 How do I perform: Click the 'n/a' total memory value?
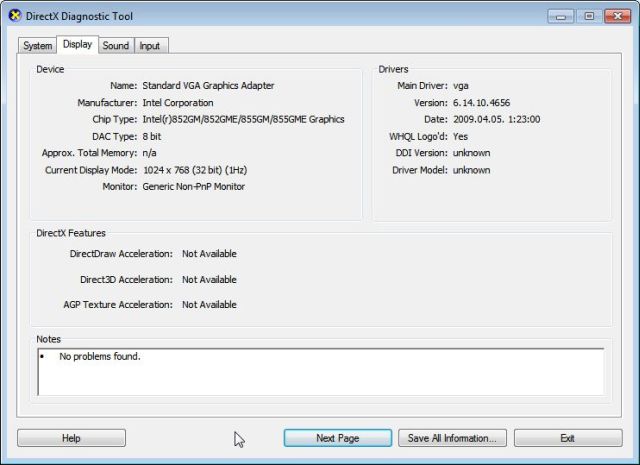click(149, 153)
